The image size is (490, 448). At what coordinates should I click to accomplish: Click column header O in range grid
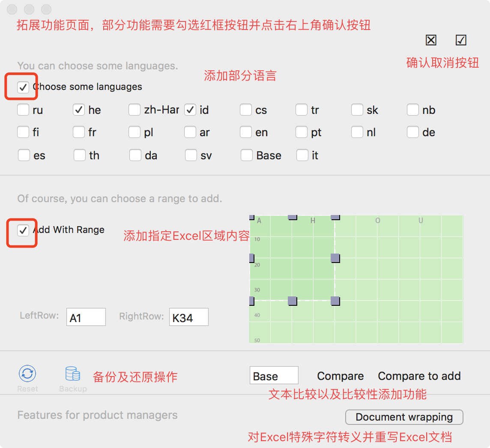(x=378, y=221)
